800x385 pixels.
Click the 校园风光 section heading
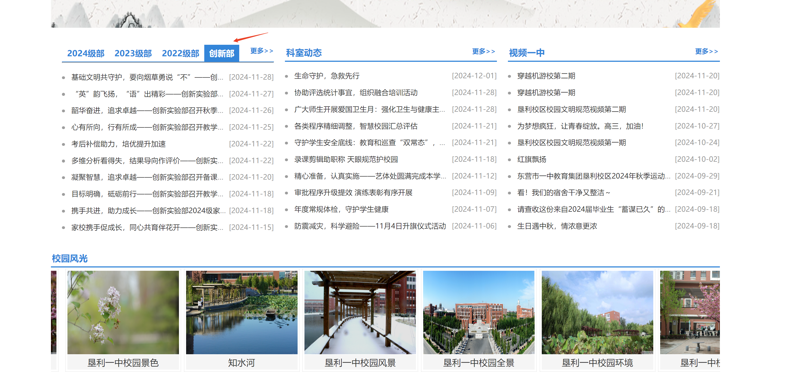tap(69, 259)
